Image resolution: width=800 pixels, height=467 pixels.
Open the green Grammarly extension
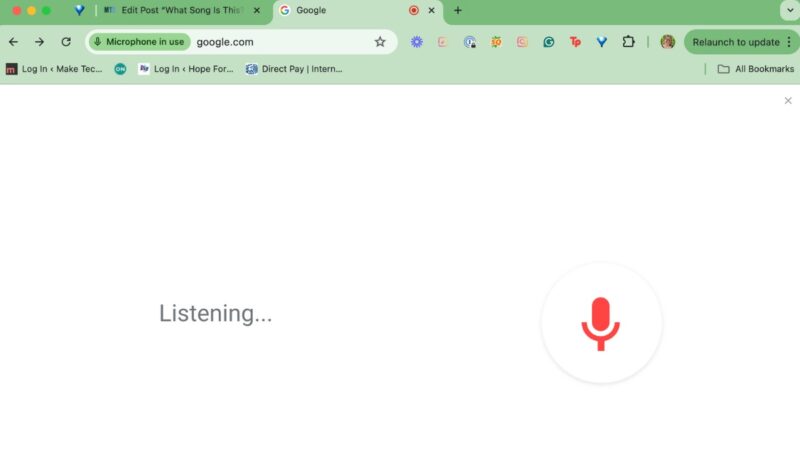point(548,42)
